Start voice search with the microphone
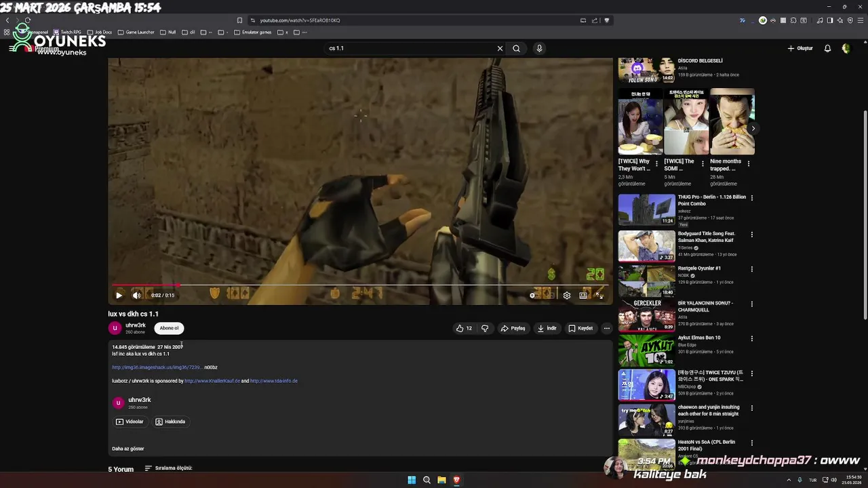This screenshot has height=488, width=868. point(539,48)
